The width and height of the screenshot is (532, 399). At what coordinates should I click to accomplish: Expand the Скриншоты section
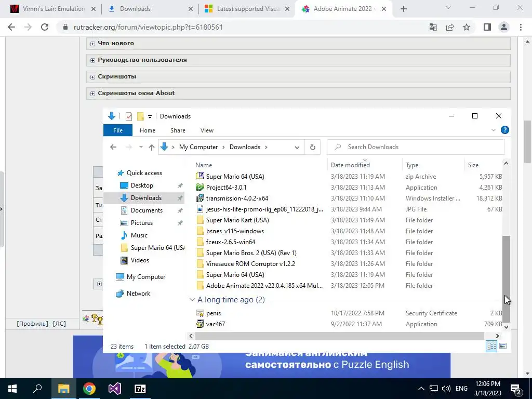92,77
